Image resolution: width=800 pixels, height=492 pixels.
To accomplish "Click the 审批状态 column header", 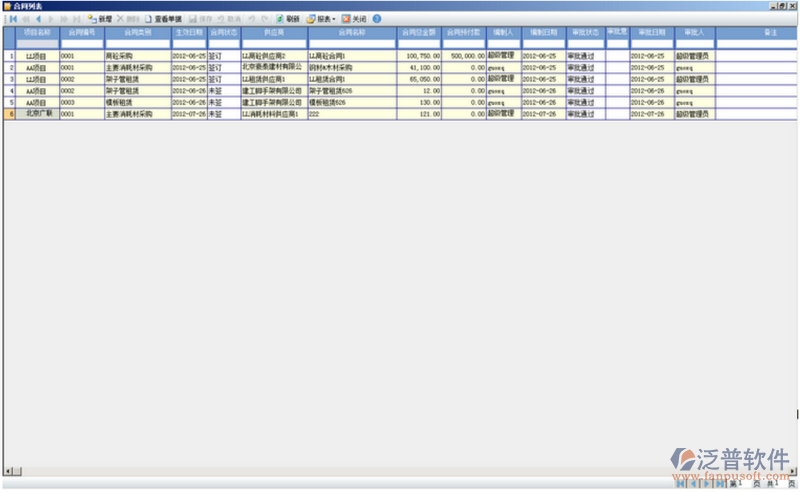I will click(585, 33).
